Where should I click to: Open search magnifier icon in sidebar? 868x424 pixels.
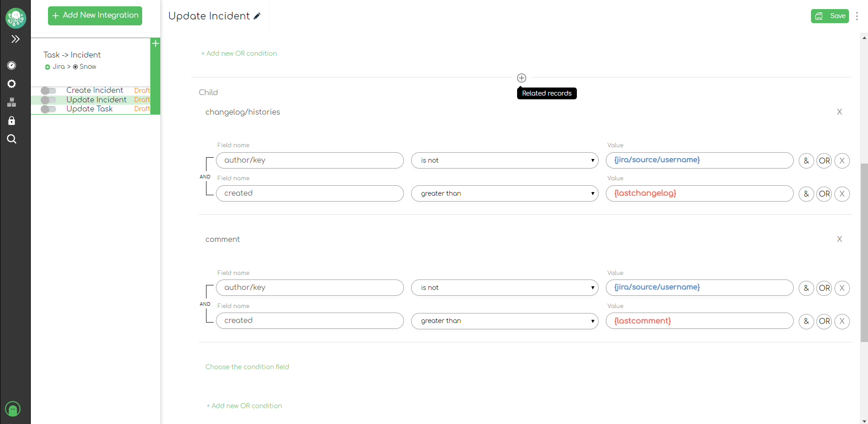(x=12, y=139)
